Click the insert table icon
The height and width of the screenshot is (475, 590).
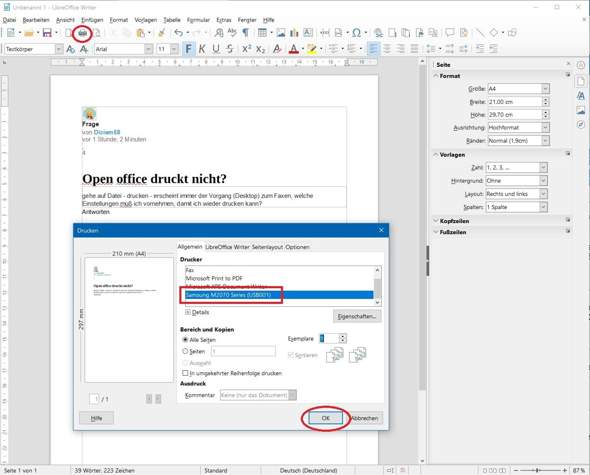(262, 33)
